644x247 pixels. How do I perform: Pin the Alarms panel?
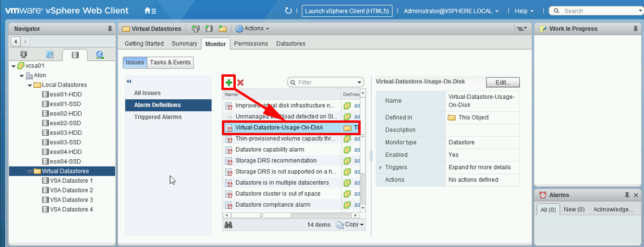627,195
